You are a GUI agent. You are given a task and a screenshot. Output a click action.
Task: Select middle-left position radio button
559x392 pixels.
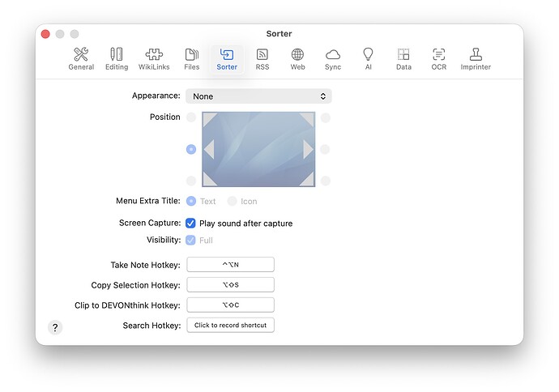(191, 149)
